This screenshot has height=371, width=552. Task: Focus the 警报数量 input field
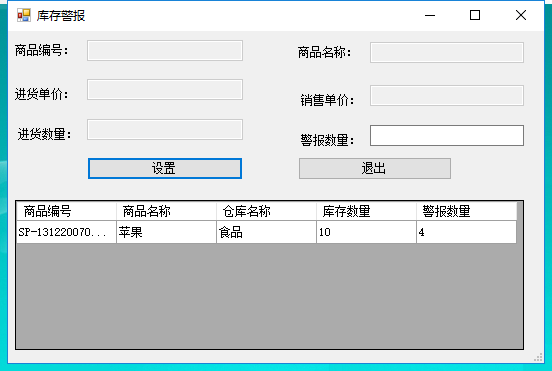point(447,136)
